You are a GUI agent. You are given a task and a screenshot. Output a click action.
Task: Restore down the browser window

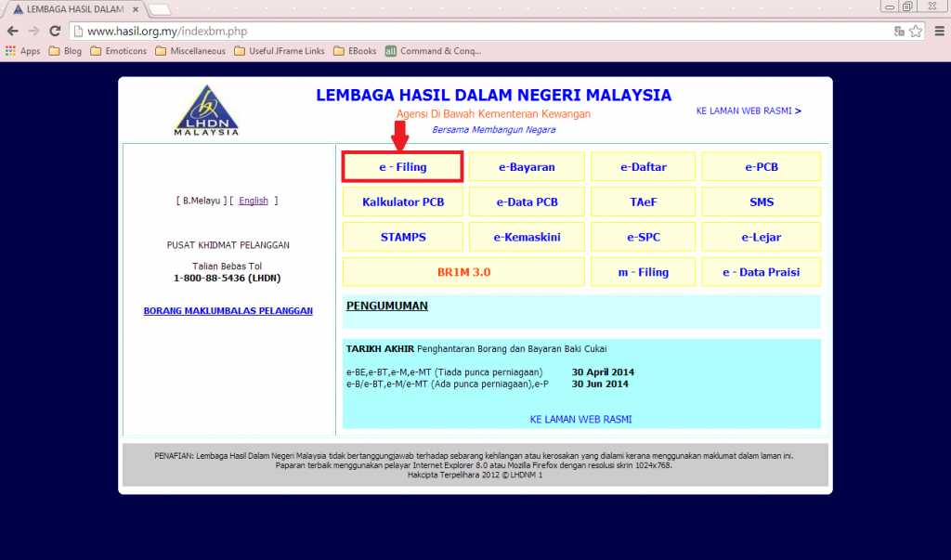[x=907, y=7]
